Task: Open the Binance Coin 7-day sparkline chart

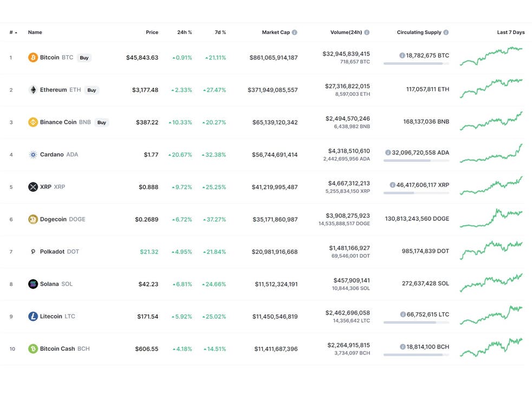Action: 491,121
